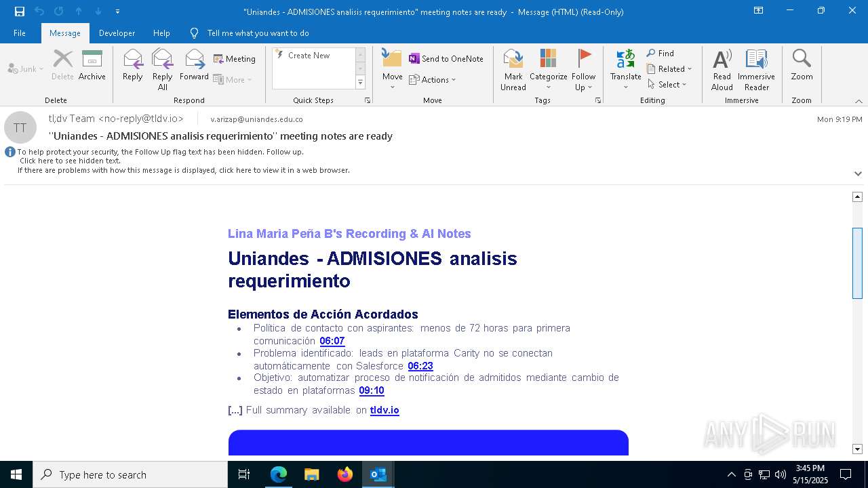Click the Previous Item up arrow
The width and height of the screenshot is (868, 488).
(x=79, y=12)
